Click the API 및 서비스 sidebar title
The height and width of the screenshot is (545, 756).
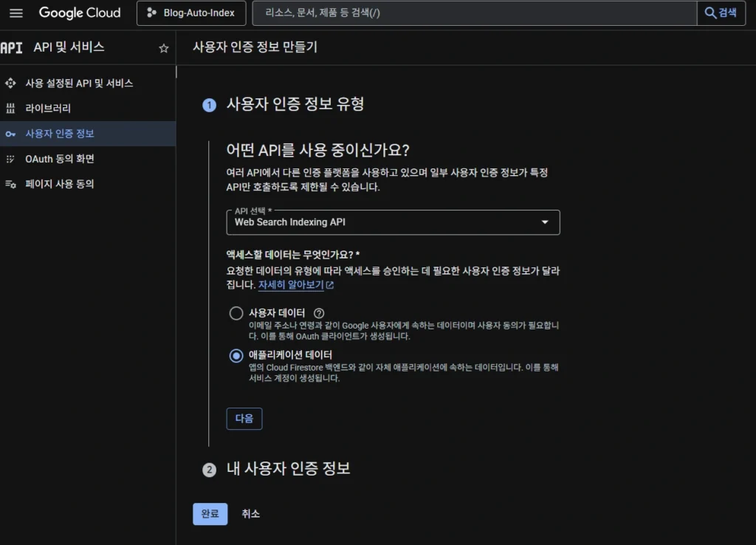69,47
